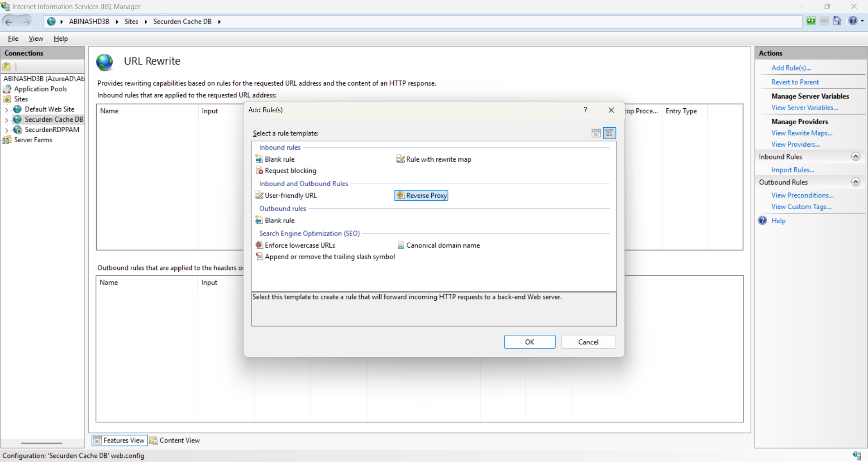Switch to Content View tab

(x=175, y=440)
